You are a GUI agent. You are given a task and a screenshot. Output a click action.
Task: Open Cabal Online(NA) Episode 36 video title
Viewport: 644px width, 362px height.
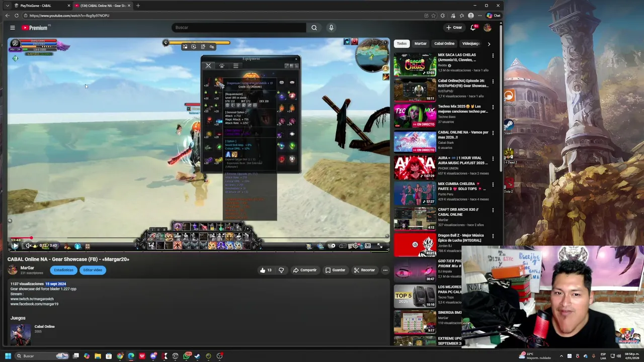[463, 83]
